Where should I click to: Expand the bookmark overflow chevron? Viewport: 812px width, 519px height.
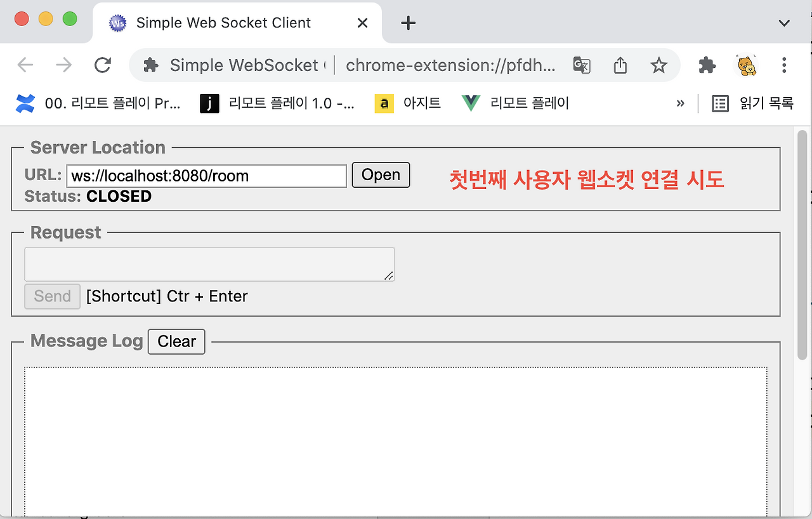(x=681, y=103)
